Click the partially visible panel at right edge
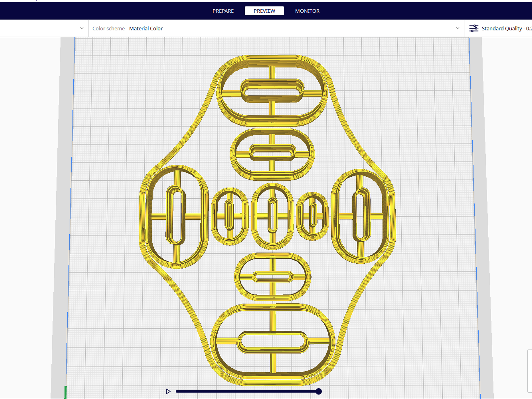This screenshot has height=399, width=532. point(530,371)
